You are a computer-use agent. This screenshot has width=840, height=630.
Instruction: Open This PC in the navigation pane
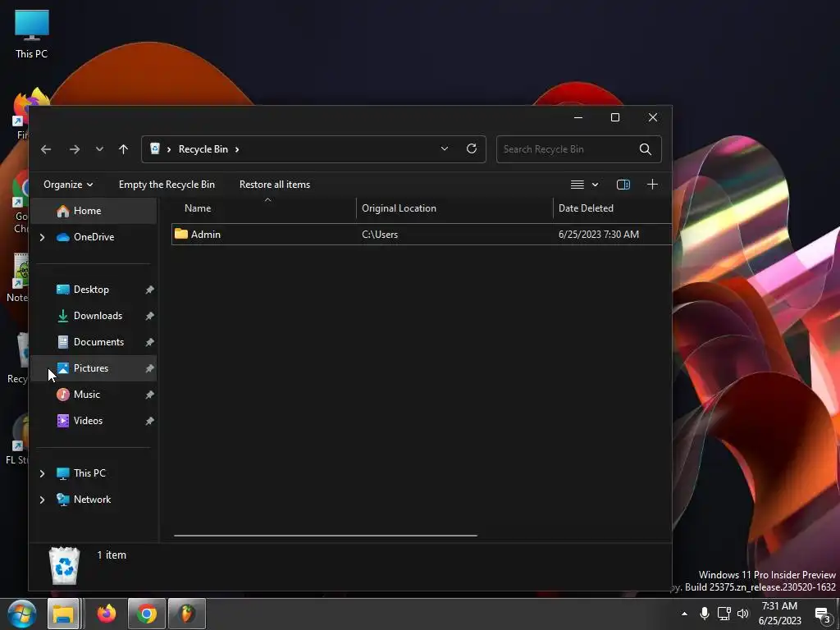pyautogui.click(x=89, y=473)
